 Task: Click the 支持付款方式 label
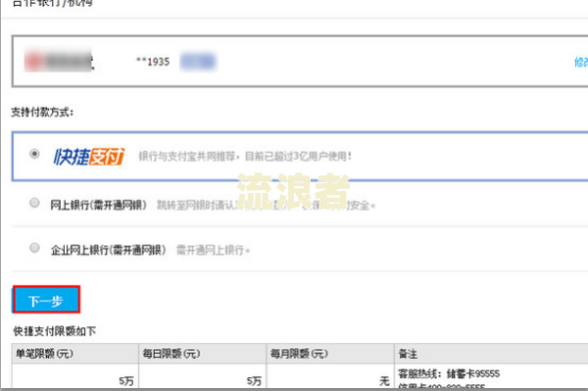coord(42,112)
